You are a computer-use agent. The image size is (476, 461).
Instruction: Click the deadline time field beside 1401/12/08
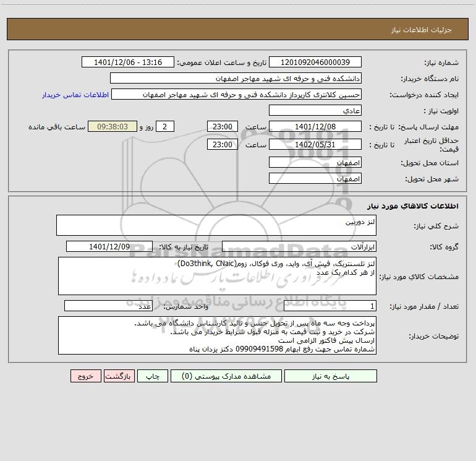[222, 126]
